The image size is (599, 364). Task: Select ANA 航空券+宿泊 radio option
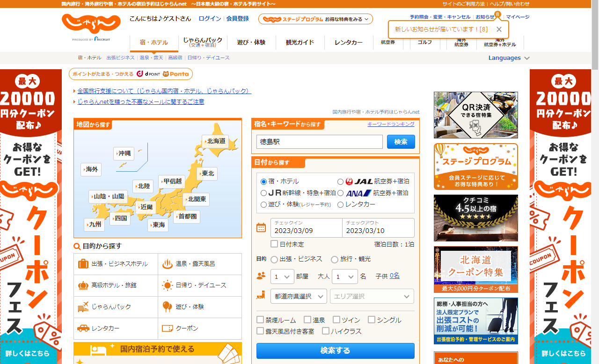[x=340, y=193]
